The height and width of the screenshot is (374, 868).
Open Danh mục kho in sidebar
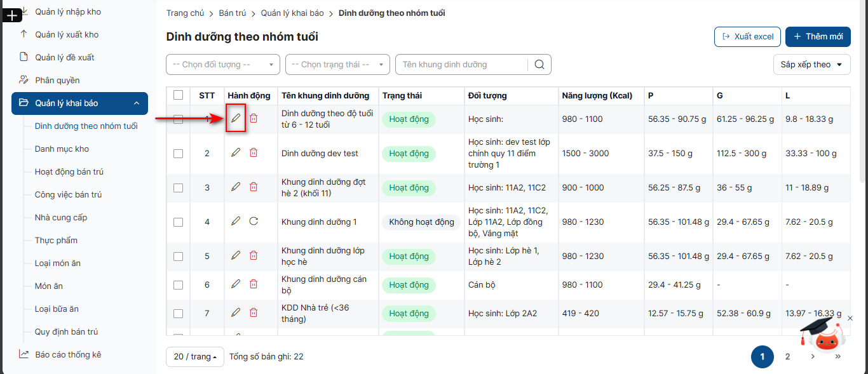coord(62,149)
